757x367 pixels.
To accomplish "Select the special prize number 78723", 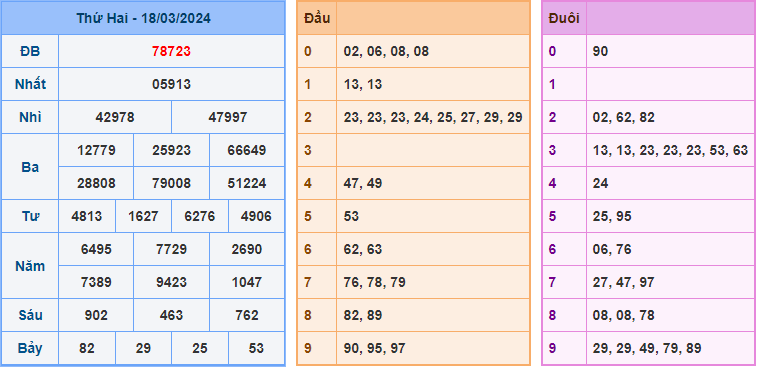I will pyautogui.click(x=171, y=51).
